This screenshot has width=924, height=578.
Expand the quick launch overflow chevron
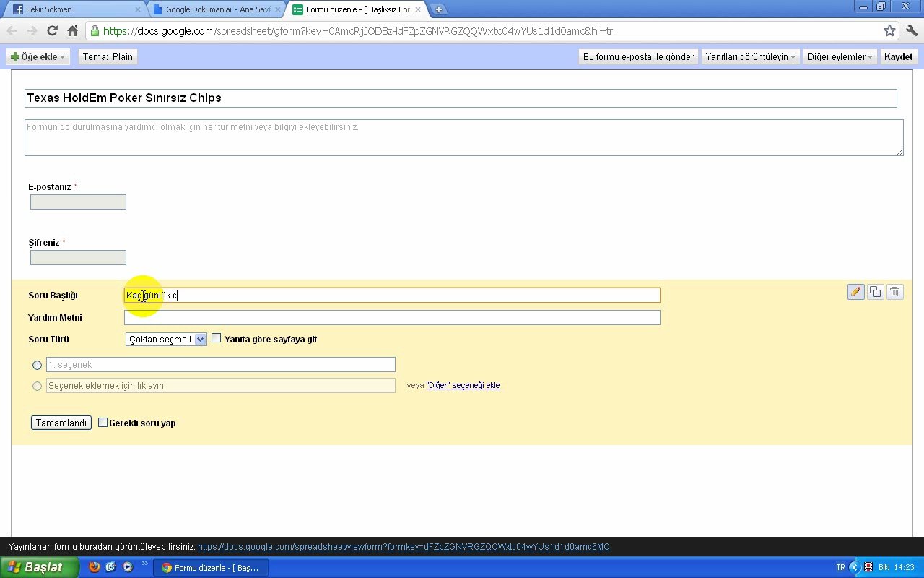[144, 564]
